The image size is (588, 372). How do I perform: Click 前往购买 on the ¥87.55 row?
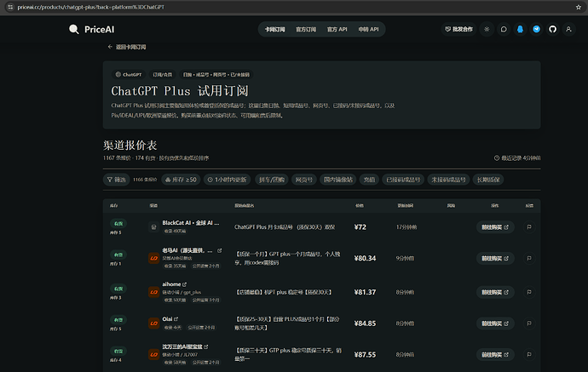pos(495,354)
